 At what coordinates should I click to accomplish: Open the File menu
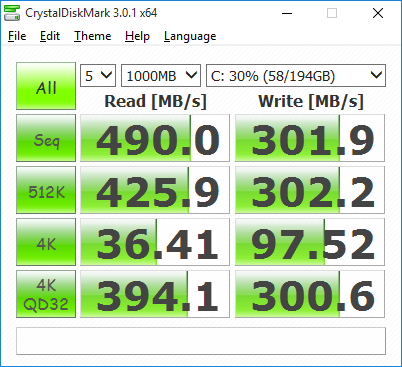pyautogui.click(x=17, y=36)
